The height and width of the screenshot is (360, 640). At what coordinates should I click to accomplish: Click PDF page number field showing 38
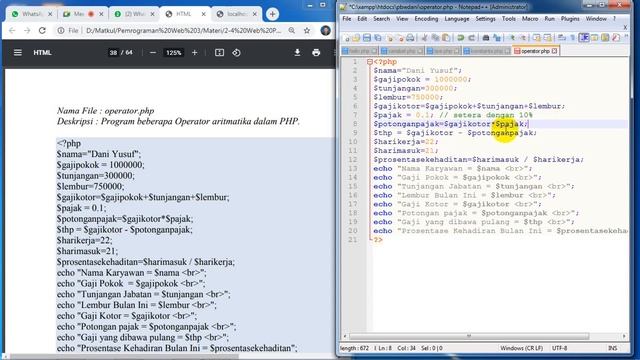point(113,53)
